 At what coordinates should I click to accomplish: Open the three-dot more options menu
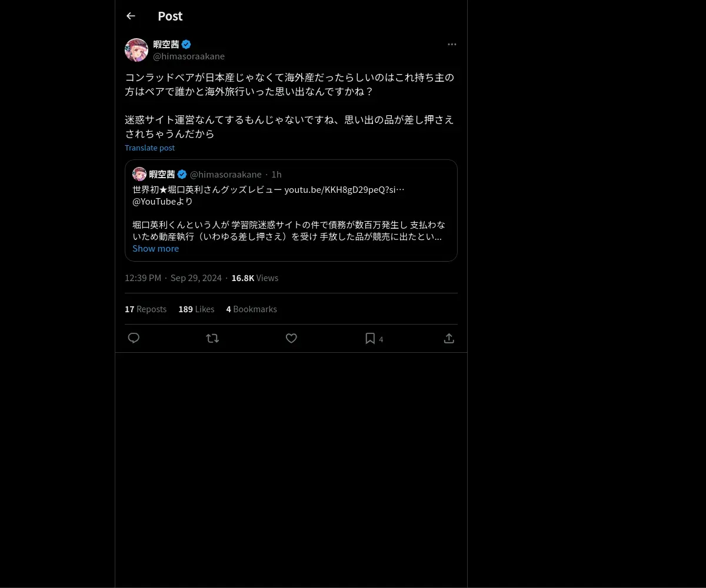(x=452, y=44)
